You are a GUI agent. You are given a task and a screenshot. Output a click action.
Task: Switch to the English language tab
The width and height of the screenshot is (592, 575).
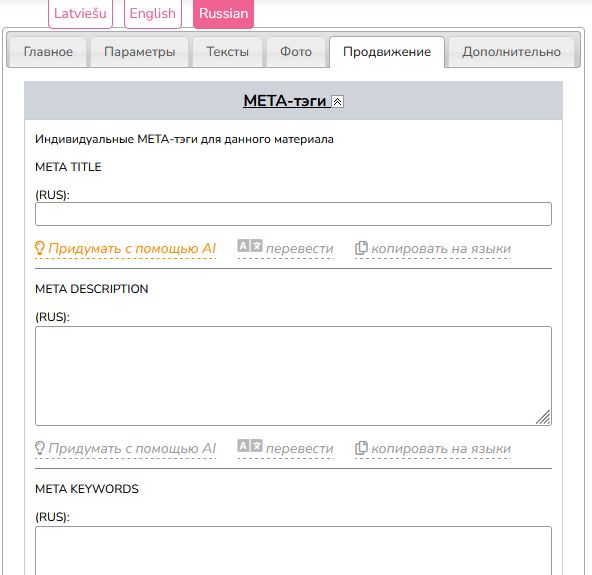tap(153, 14)
